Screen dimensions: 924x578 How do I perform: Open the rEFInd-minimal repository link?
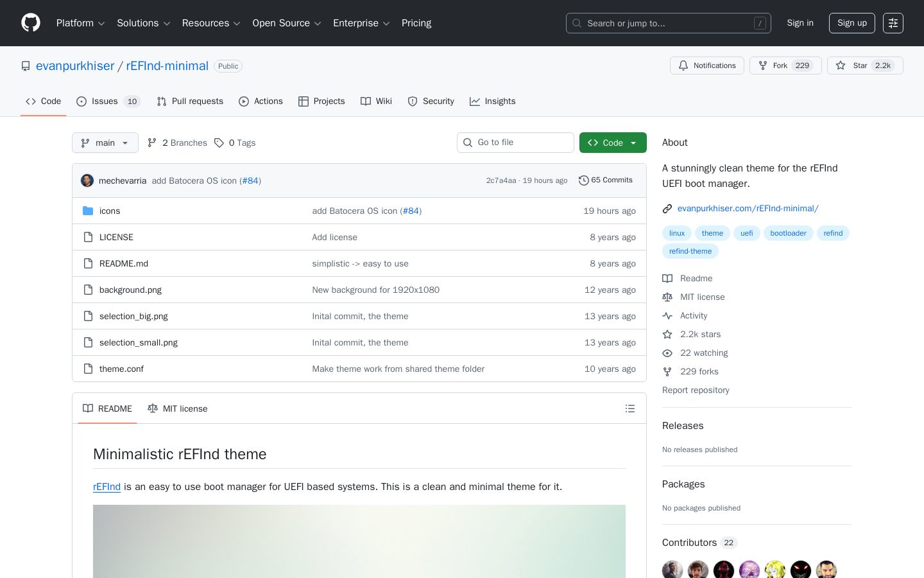pyautogui.click(x=167, y=66)
